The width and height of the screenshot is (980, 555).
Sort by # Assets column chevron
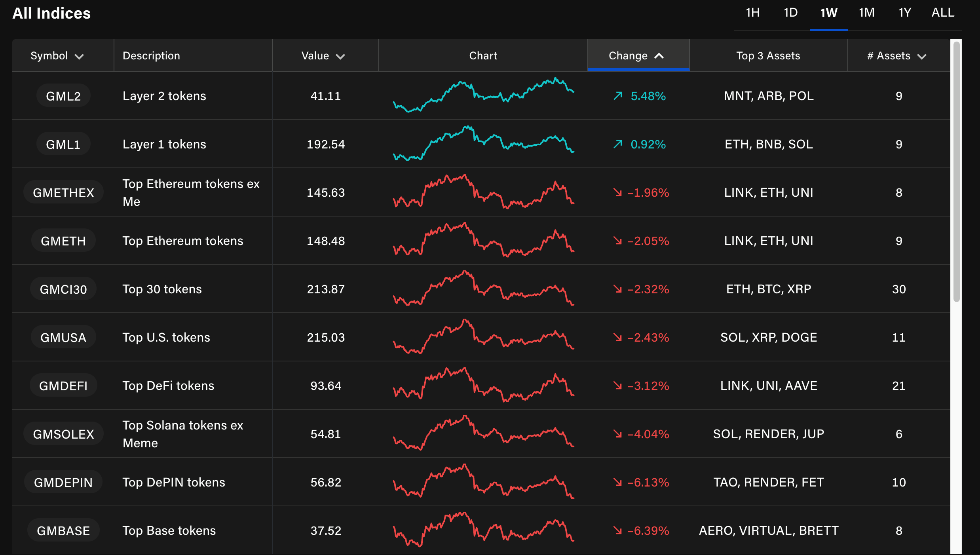point(922,56)
